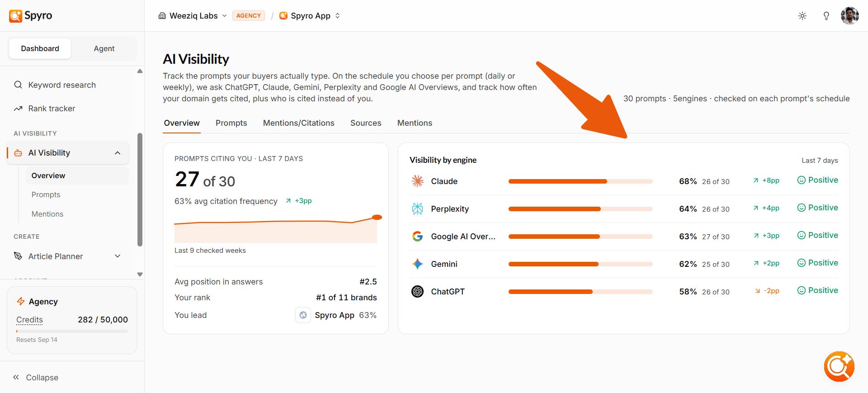This screenshot has width=868, height=393.
Task: Click the sidebar scroll down arrow
Action: coord(140,275)
